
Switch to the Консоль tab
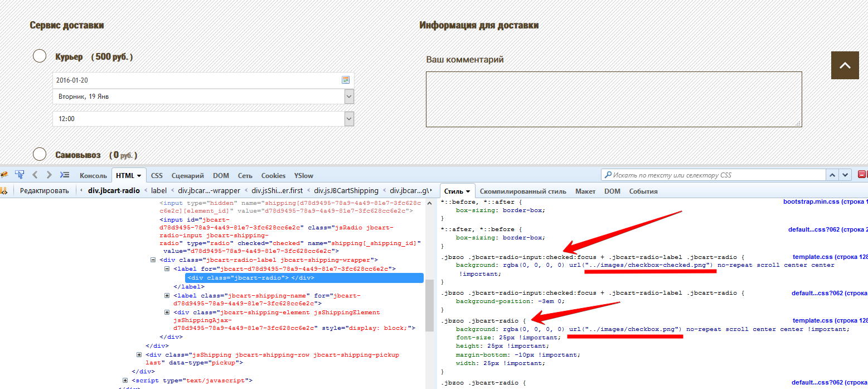coord(93,175)
